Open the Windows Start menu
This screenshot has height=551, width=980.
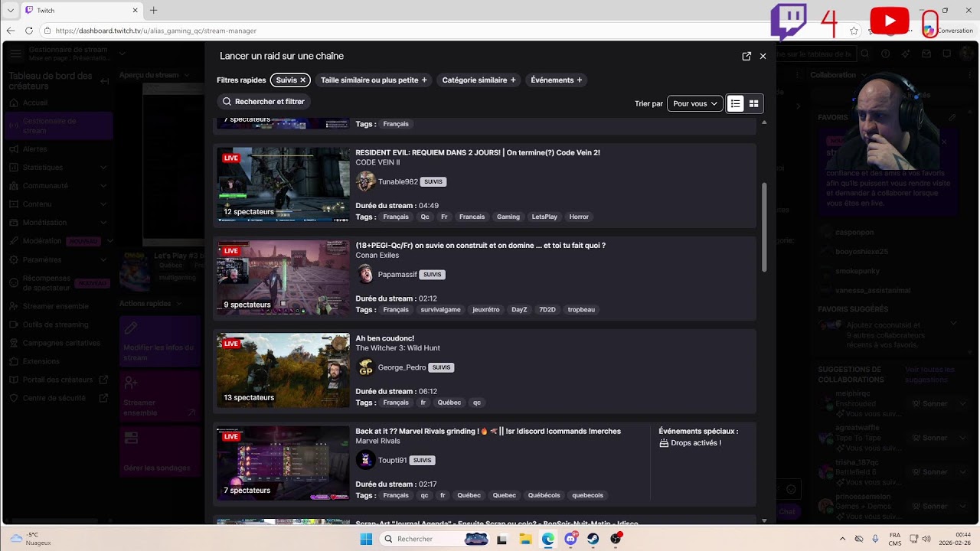[367, 539]
